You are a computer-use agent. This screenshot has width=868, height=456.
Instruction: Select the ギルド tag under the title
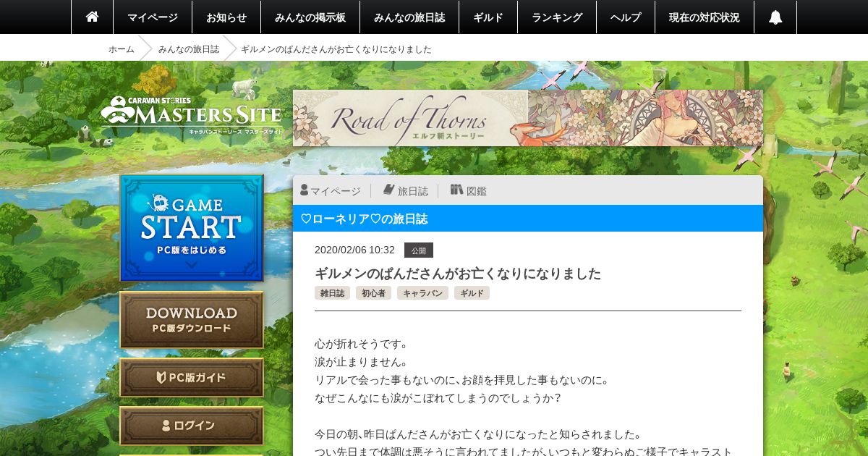[472, 293]
